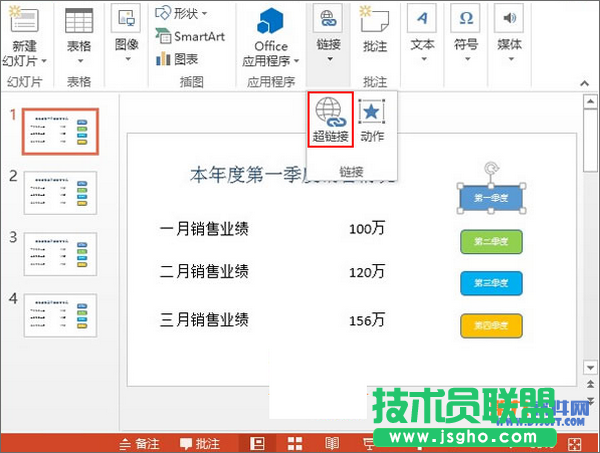Click the 超链接 hyperlink button
Viewport: 600px width, 453px height.
330,119
